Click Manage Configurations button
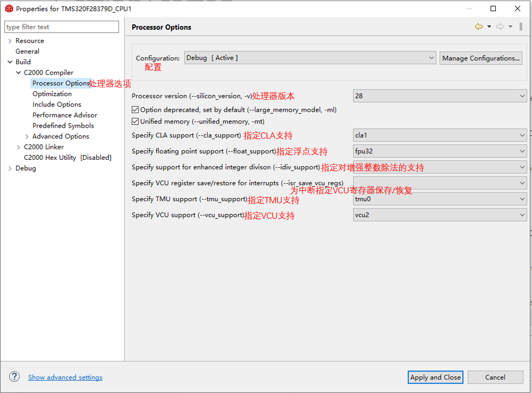The height and width of the screenshot is (393, 532). [x=481, y=58]
